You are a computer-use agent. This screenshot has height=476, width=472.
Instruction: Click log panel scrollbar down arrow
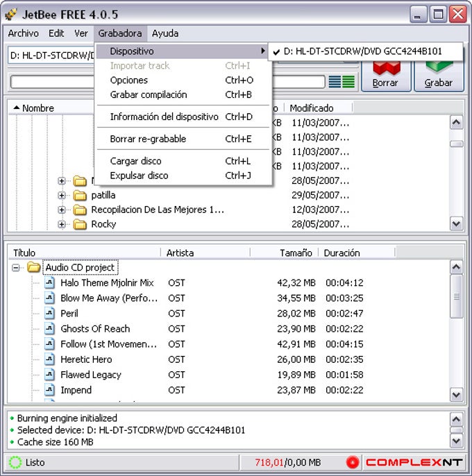[457, 441]
